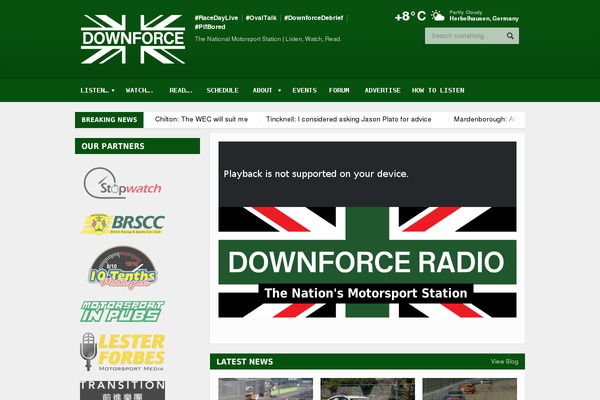600x400 pixels.
Task: Click the National Motorsport Station tagline
Action: 268,39
